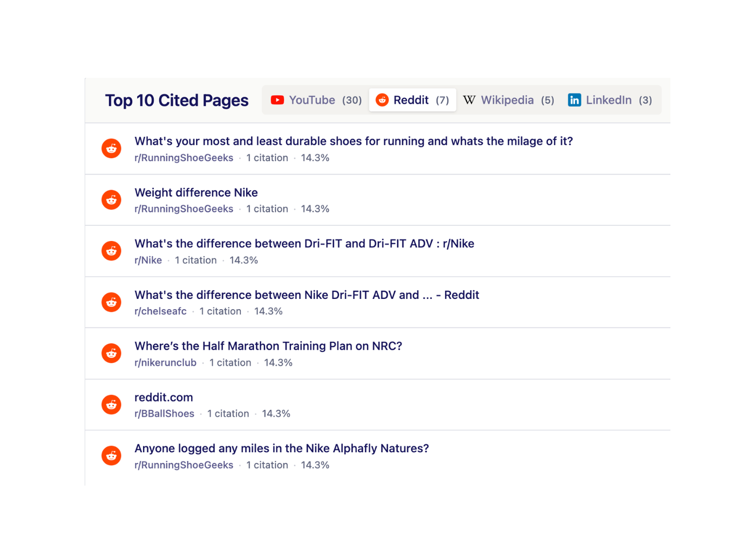
Task: Click Reddit icon beside Weight difference Nike
Action: [111, 200]
